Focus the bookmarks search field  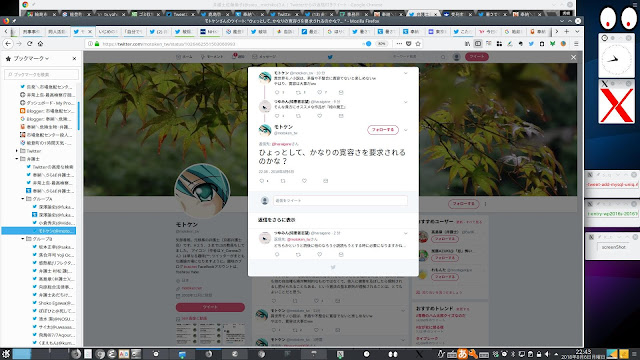click(41, 74)
